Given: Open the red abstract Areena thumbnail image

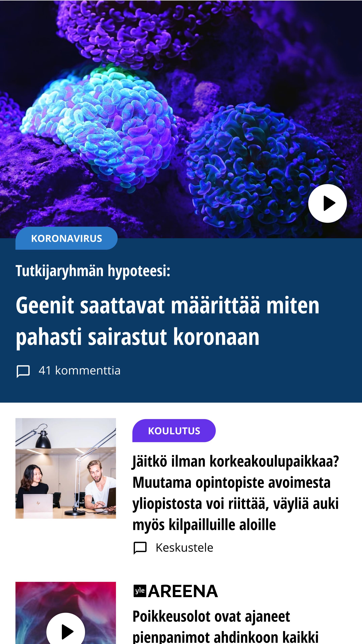Looking at the screenshot, I should pos(66,613).
